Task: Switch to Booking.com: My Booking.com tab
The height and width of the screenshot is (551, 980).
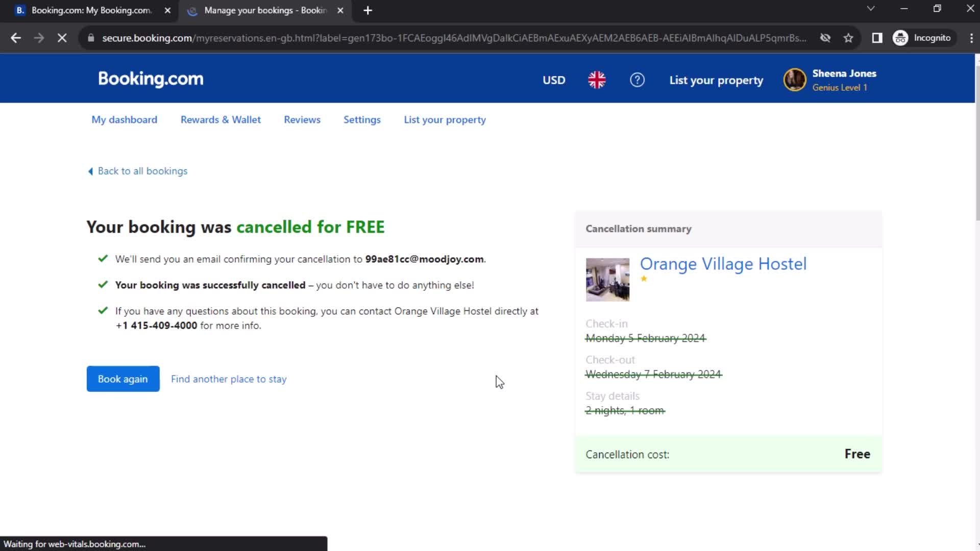Action: 89,11
